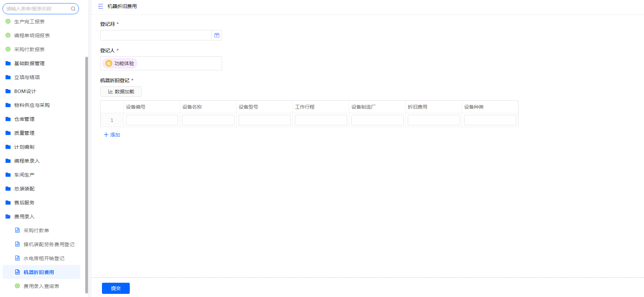The width and height of the screenshot is (644, 297).
Task: Click the 登记人 member selection field
Action: coord(161,63)
